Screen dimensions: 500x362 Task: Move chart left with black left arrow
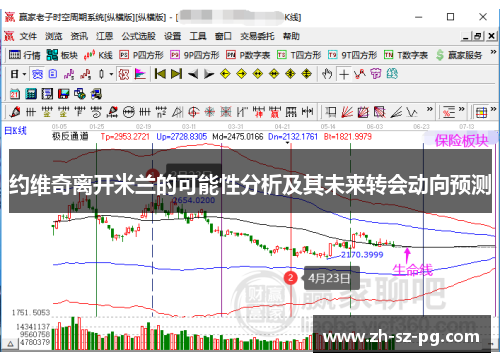point(193,74)
